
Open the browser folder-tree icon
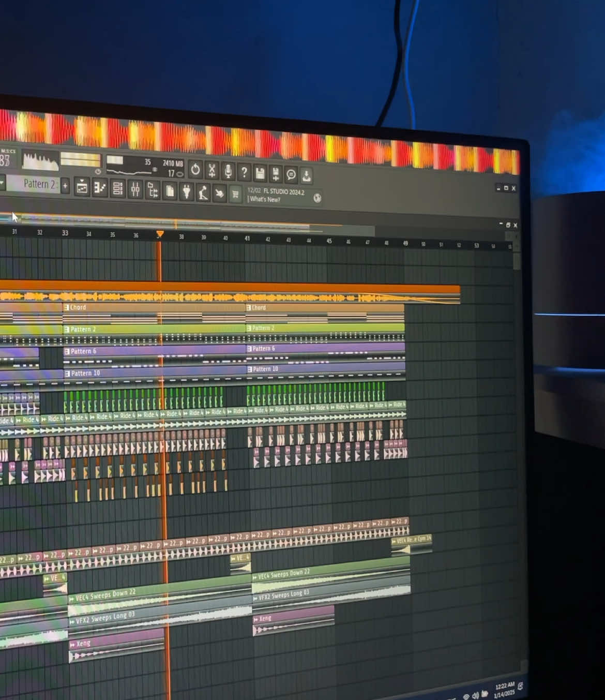point(153,191)
